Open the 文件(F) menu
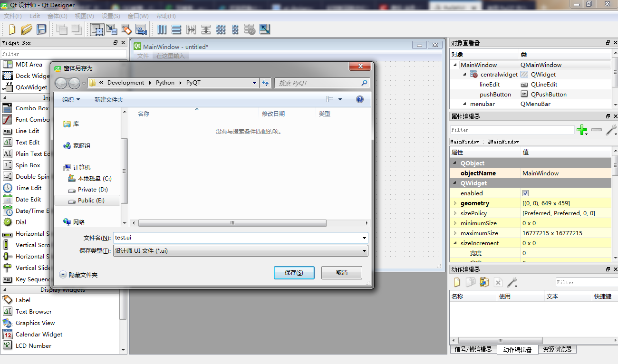 point(13,16)
